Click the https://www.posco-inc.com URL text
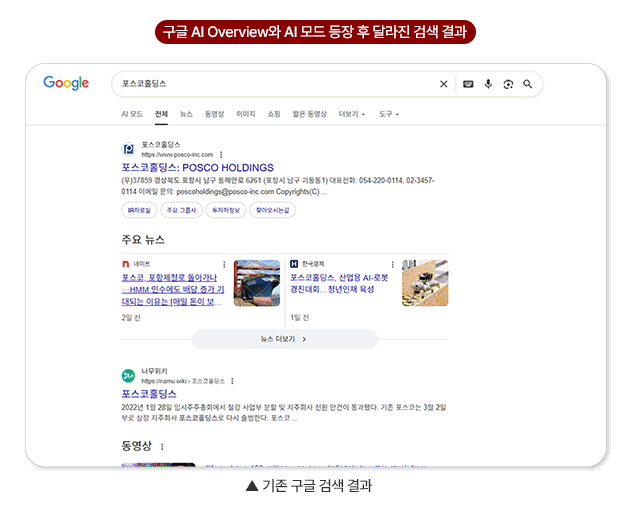630x512 pixels. point(177,155)
